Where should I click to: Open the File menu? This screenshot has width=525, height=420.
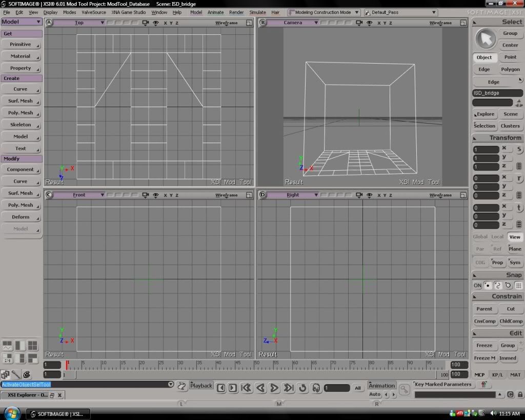6,12
